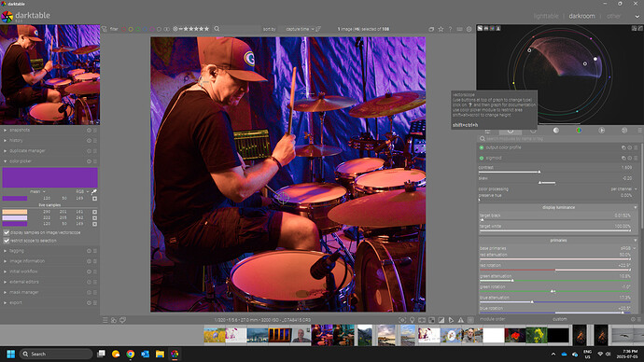Screen dimensions: 644x362
Task: Open the help question mark icon
Action: pos(450,29)
